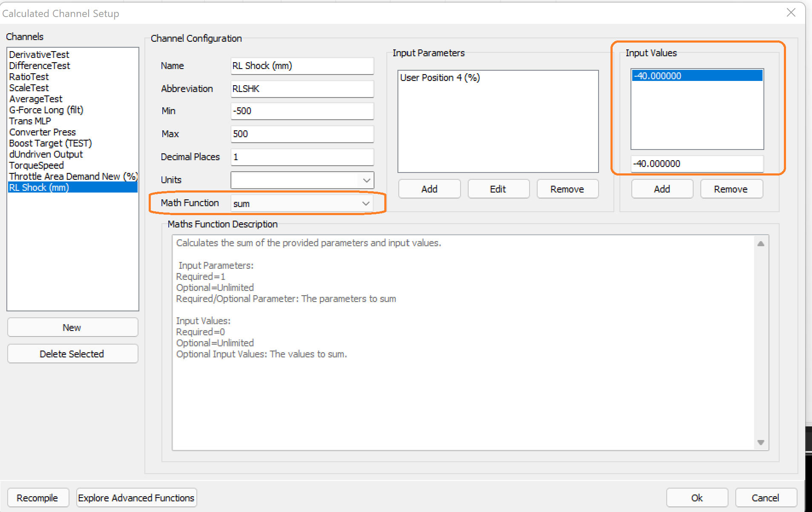Click Edit under Input Parameters
Image resolution: width=812 pixels, height=512 pixels.
tap(498, 189)
